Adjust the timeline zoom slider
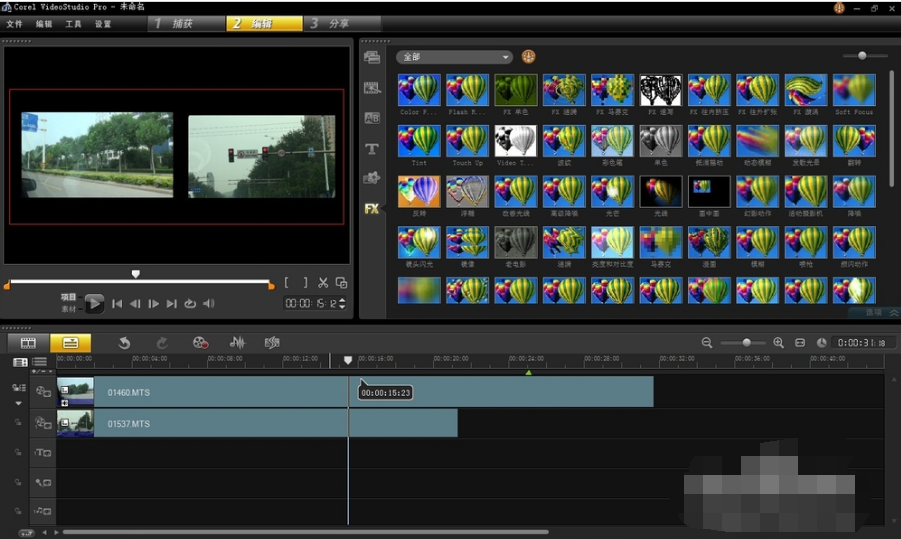The height and width of the screenshot is (539, 901). point(746,342)
